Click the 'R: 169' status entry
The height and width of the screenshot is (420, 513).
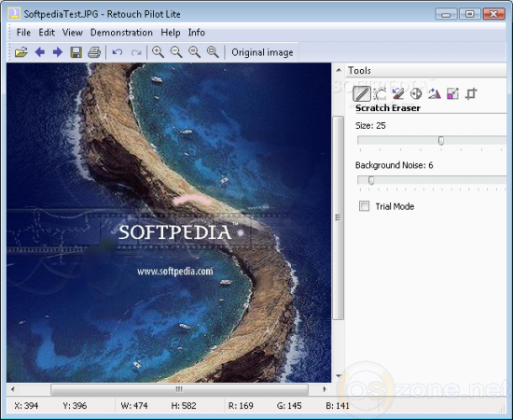[x=241, y=406]
